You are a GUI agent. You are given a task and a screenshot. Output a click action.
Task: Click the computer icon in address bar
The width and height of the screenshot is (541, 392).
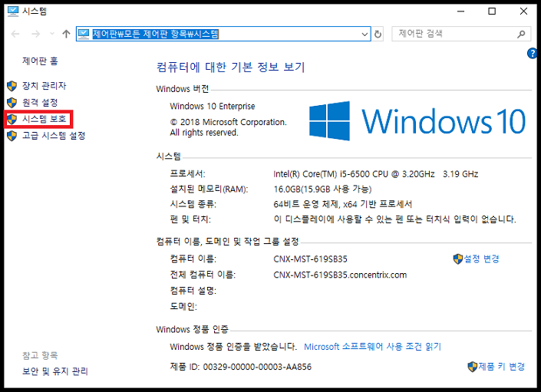pyautogui.click(x=84, y=34)
